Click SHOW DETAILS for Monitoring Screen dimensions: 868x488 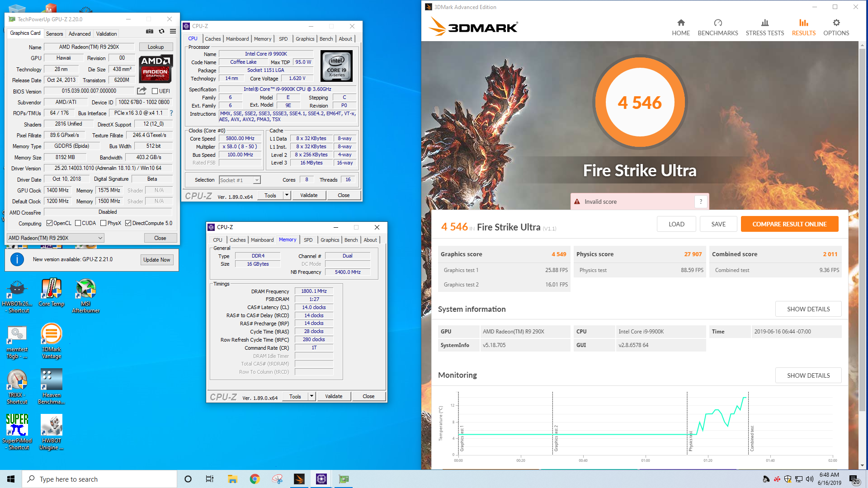click(x=808, y=375)
